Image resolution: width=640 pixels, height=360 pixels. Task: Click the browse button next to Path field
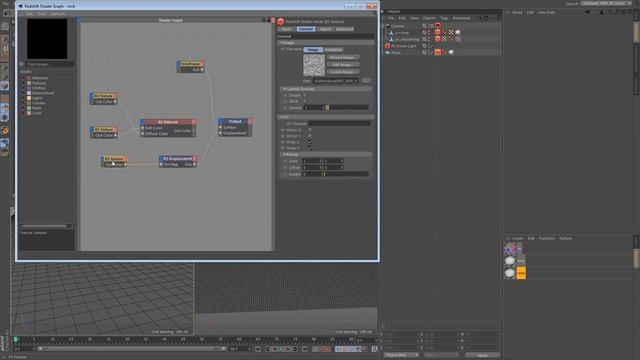coord(366,81)
